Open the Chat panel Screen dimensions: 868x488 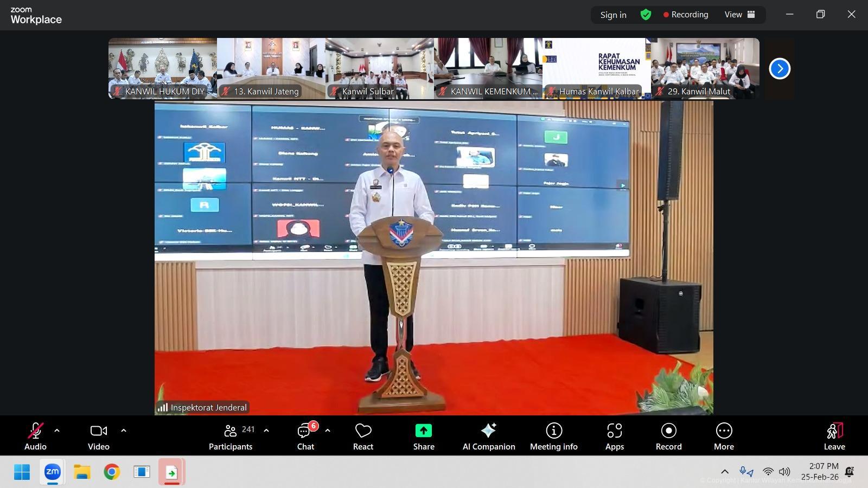(305, 436)
